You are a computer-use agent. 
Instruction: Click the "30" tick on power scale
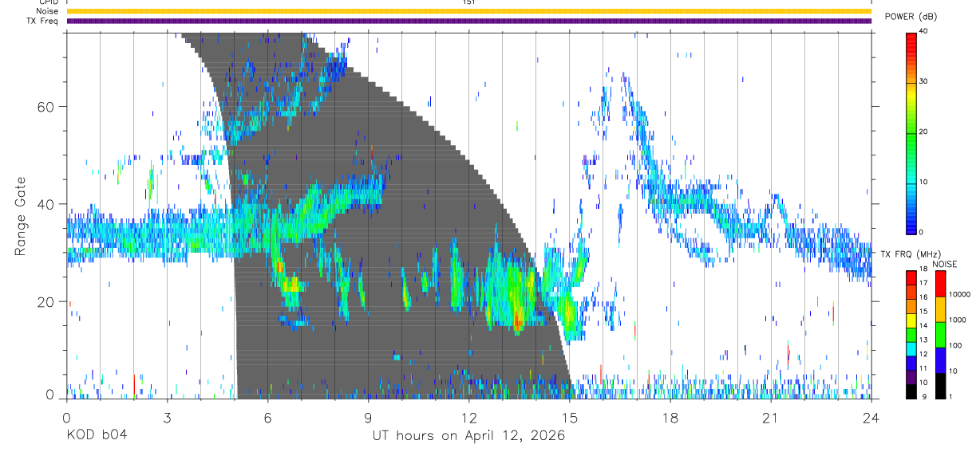[x=923, y=82]
